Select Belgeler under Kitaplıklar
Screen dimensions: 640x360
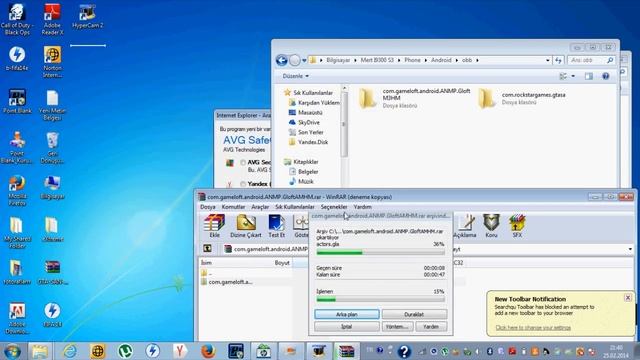[303, 171]
